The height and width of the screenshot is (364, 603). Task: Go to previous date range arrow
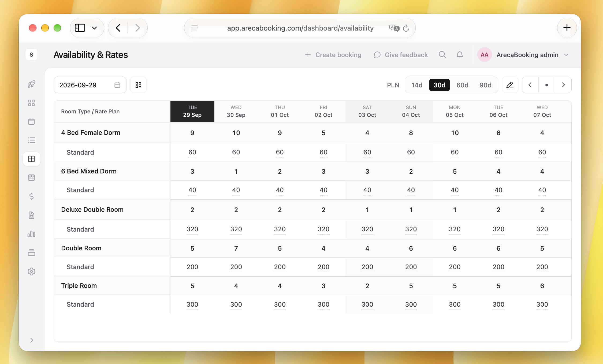(530, 85)
